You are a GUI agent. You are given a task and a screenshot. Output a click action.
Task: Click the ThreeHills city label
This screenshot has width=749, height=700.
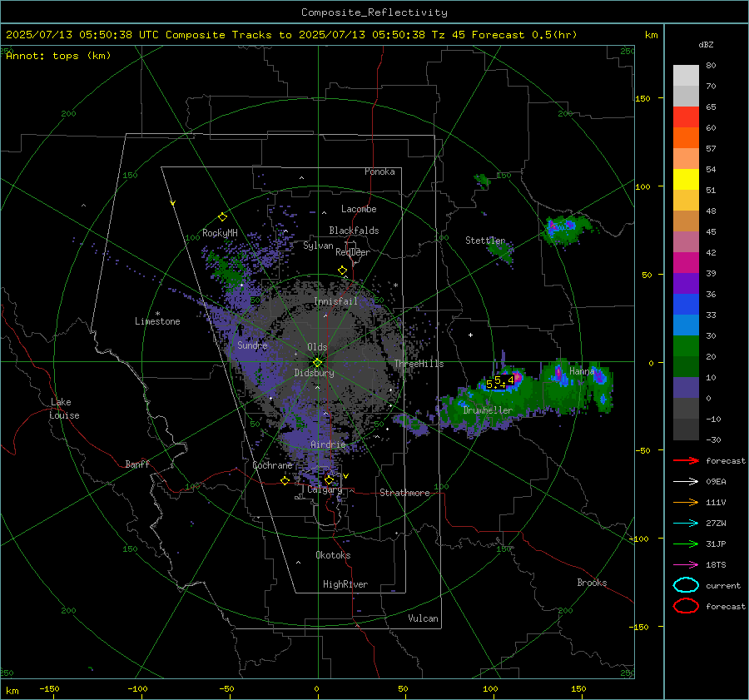(x=419, y=364)
